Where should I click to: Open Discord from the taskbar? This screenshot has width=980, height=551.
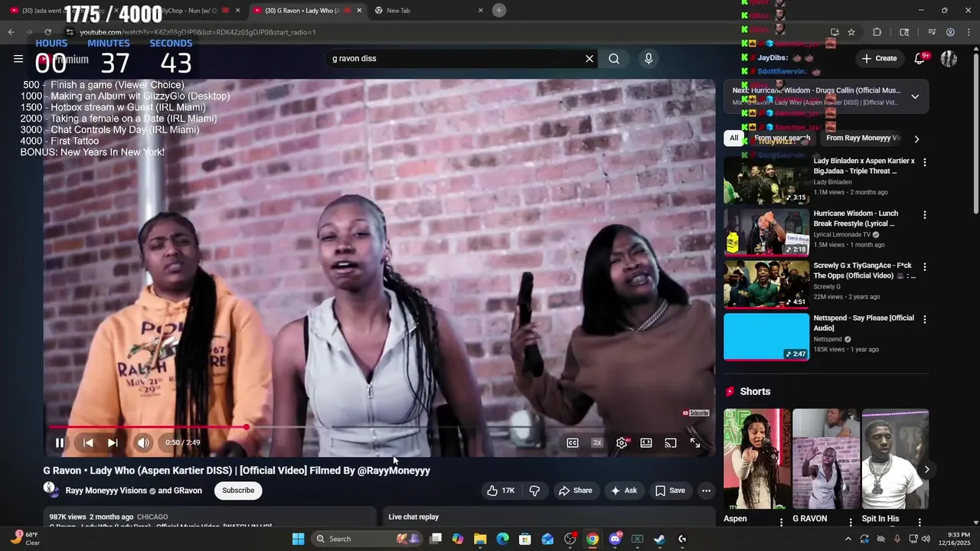point(615,539)
